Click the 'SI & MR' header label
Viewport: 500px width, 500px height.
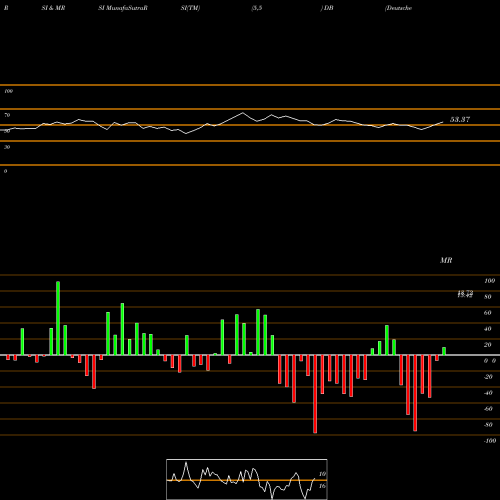(53, 8)
